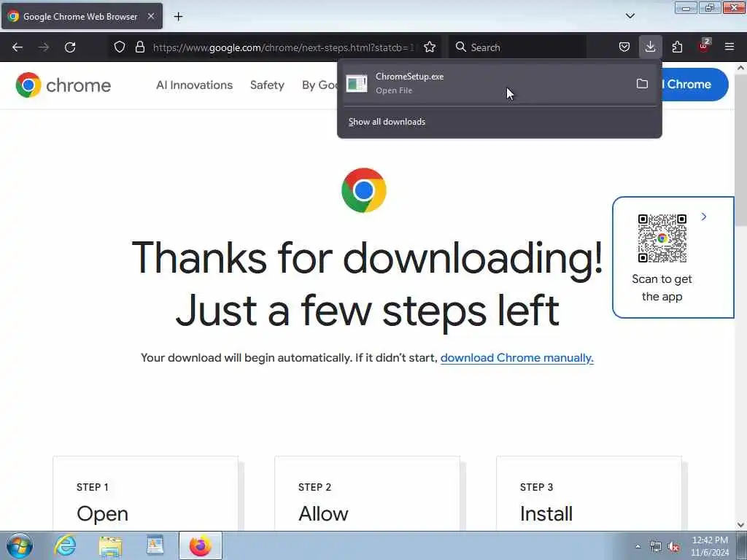Toggle the downloads toolbar button

[650, 47]
